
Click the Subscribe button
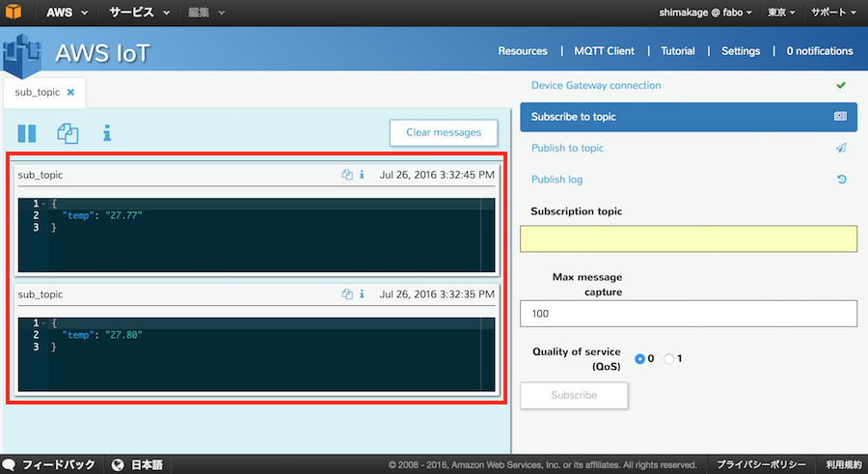pyautogui.click(x=574, y=395)
